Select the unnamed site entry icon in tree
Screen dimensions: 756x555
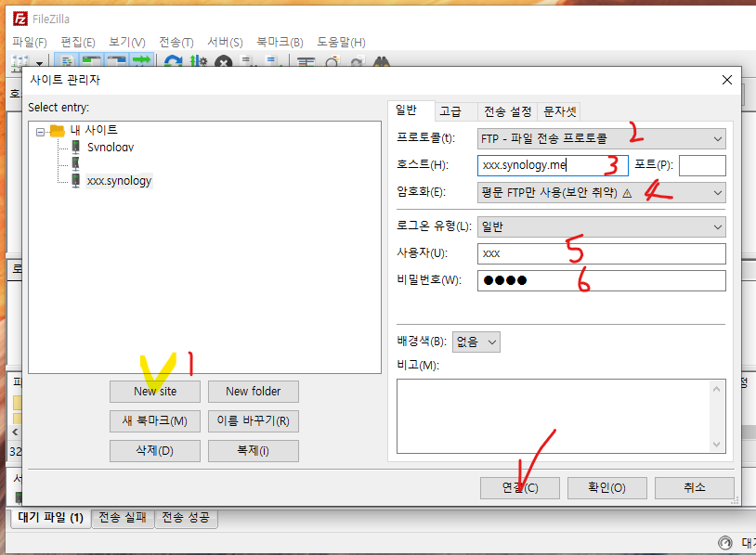[x=76, y=163]
